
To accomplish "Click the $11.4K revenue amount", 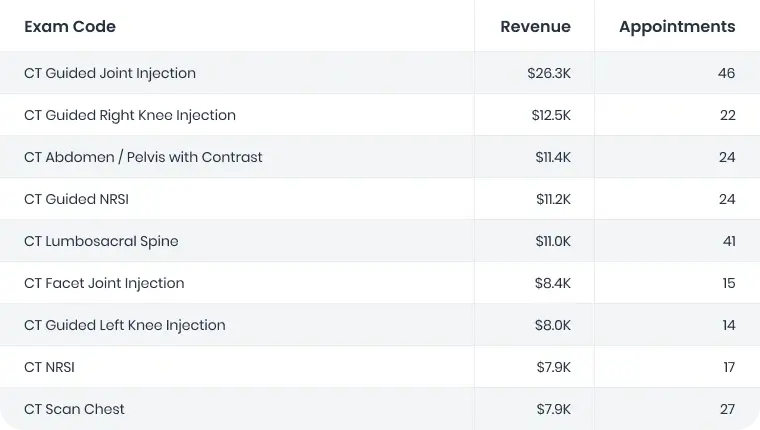I will 553,157.
